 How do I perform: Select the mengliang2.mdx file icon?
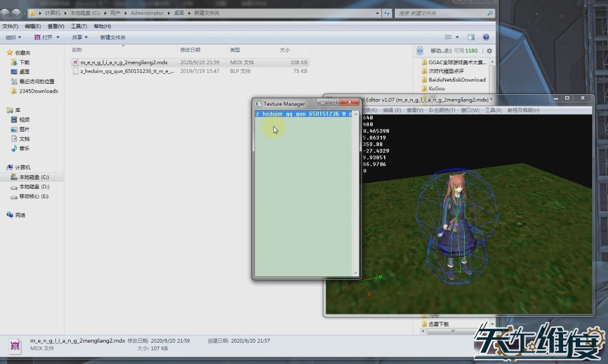[76, 62]
